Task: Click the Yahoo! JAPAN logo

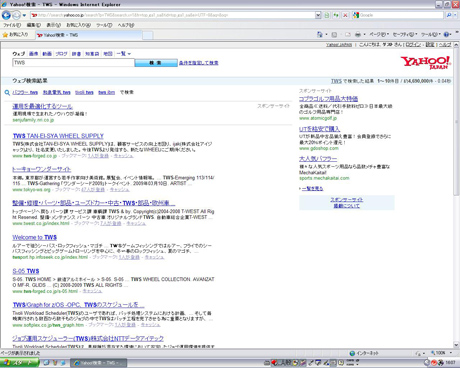Action: tap(426, 63)
